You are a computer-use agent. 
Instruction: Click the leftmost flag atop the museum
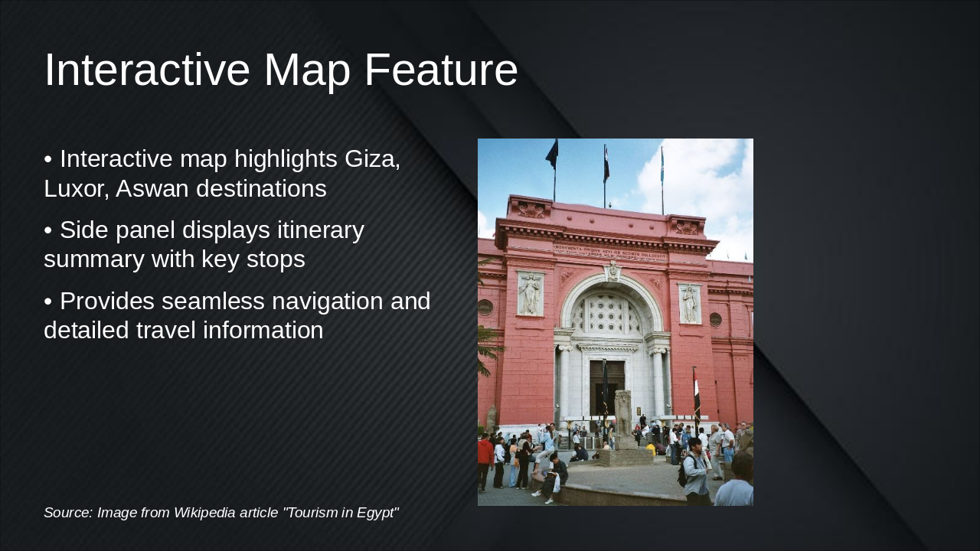[552, 155]
